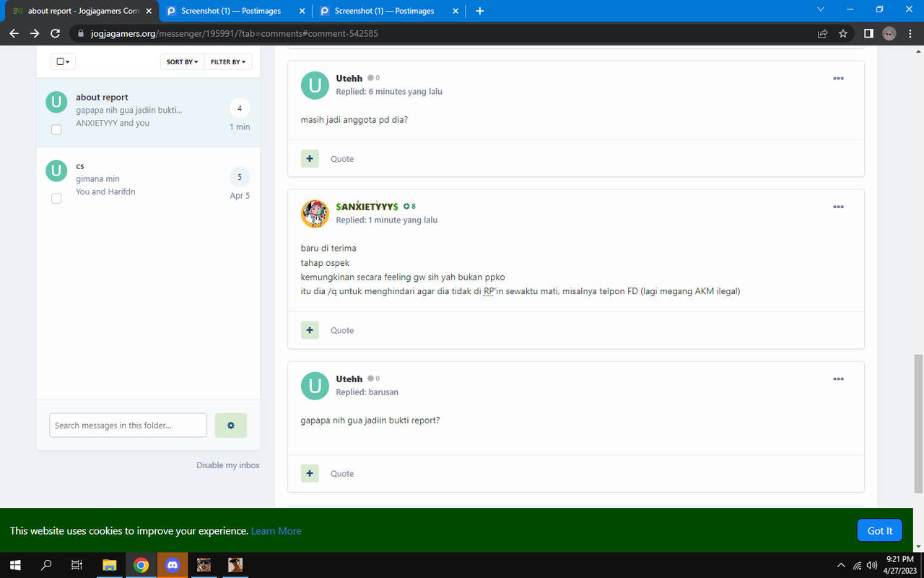Click Utehh avatar on 'masih jadi anggota' post

(315, 85)
